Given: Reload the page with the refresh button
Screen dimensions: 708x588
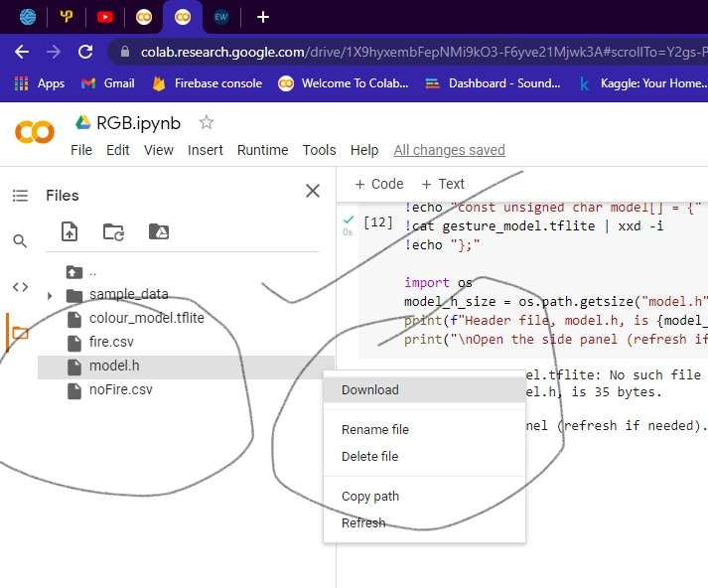Looking at the screenshot, I should pos(85,52).
